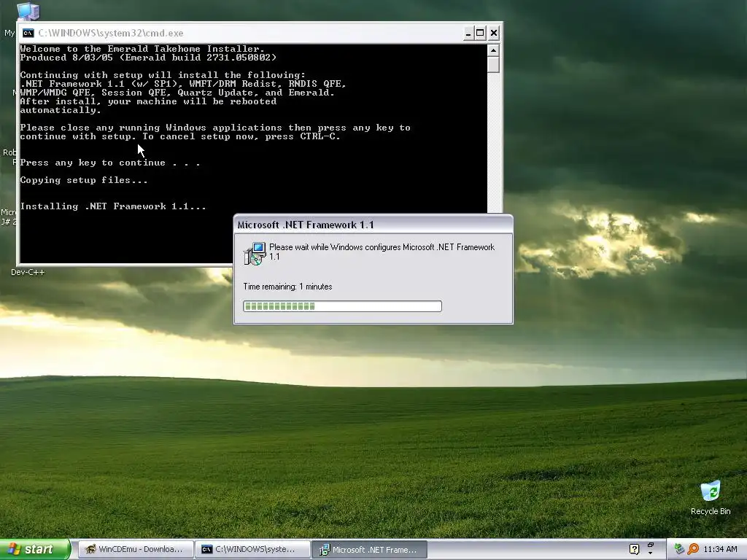Close the cmd.exe window

coord(494,33)
